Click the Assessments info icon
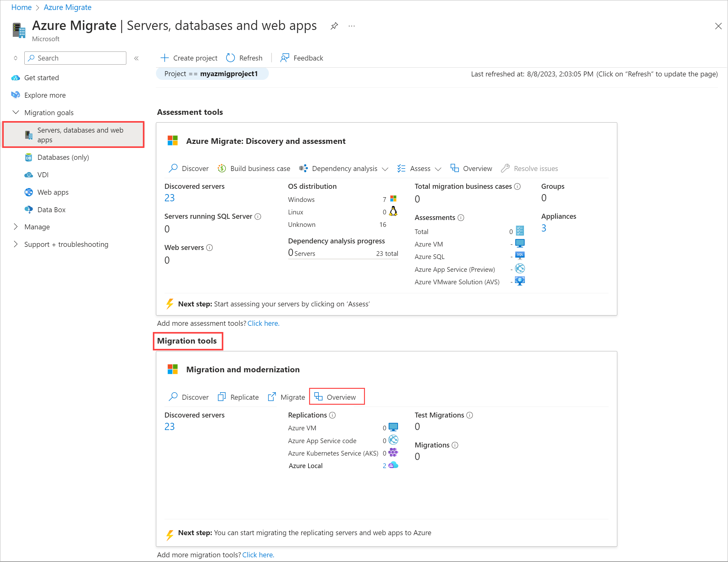This screenshot has width=728, height=562. tap(461, 217)
